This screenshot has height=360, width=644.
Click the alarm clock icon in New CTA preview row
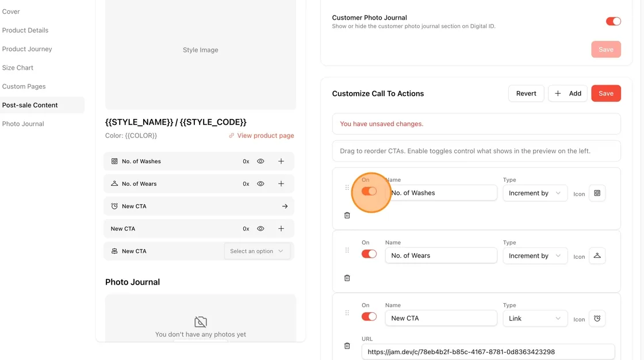click(114, 206)
